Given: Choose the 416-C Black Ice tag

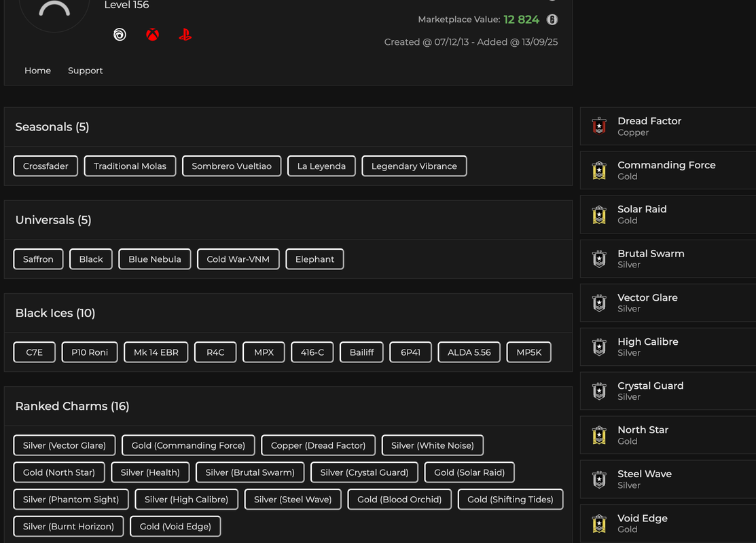Looking at the screenshot, I should [x=312, y=352].
